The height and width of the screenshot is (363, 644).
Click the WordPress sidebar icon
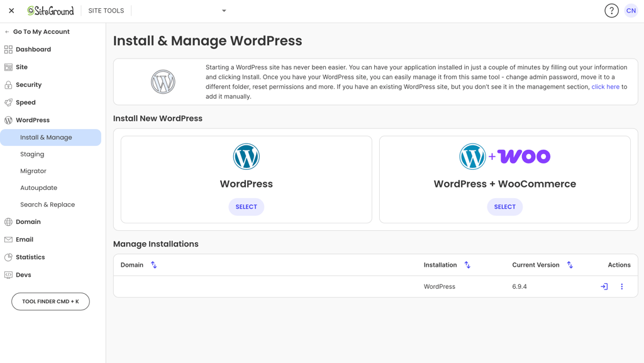click(8, 120)
